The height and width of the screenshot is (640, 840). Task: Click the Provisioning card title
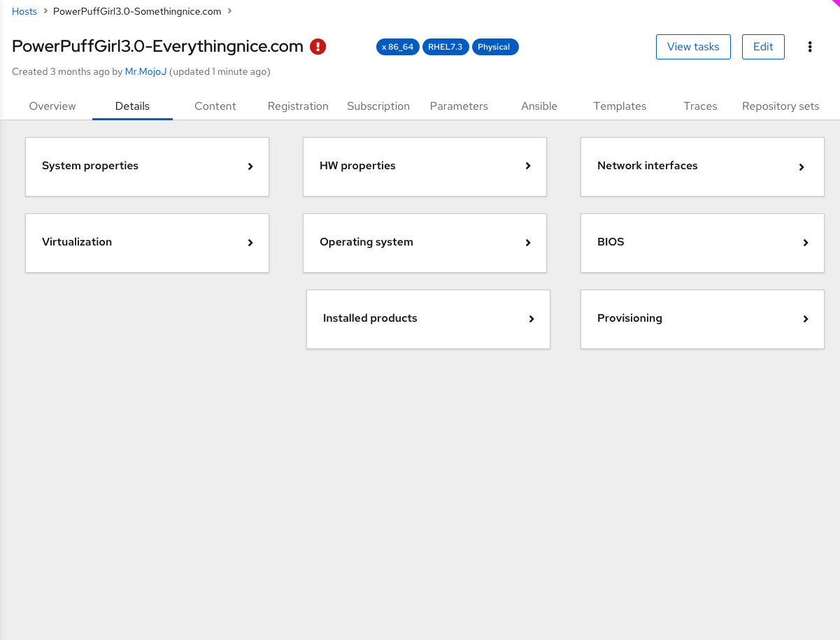click(x=629, y=318)
